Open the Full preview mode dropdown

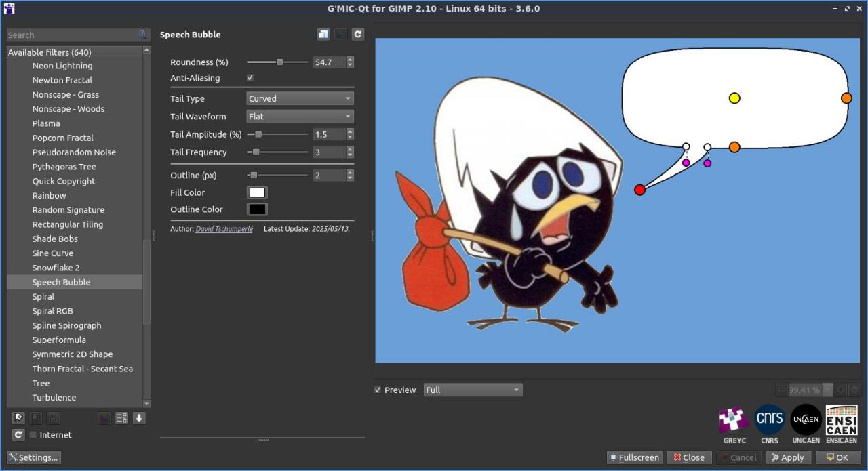pos(473,390)
